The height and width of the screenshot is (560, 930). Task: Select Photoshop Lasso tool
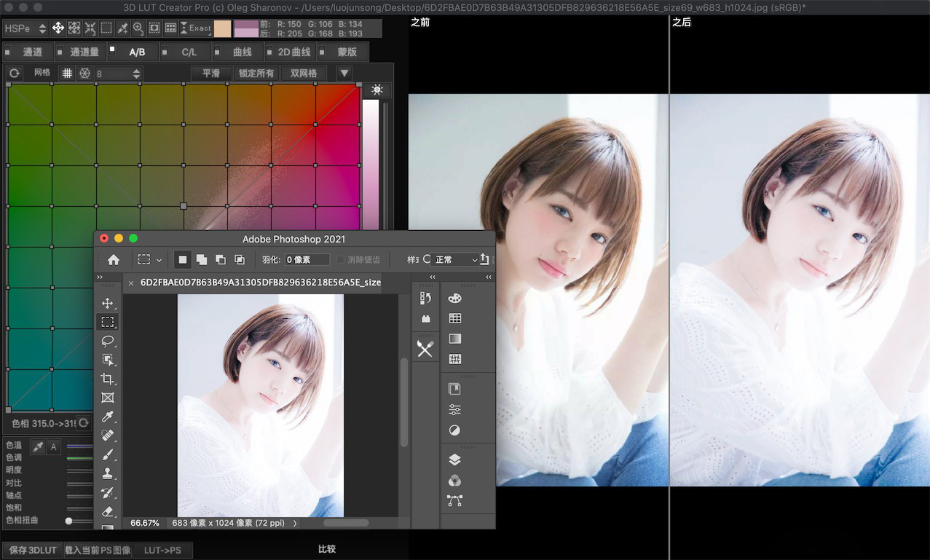[108, 341]
